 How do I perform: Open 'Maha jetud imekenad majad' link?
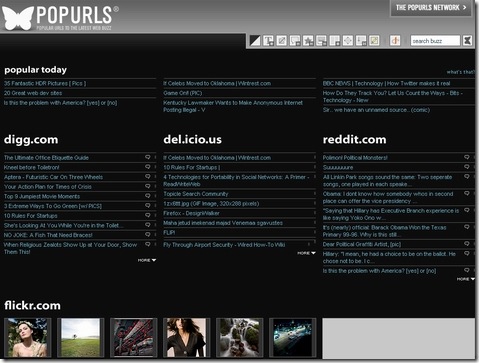[x=223, y=223]
